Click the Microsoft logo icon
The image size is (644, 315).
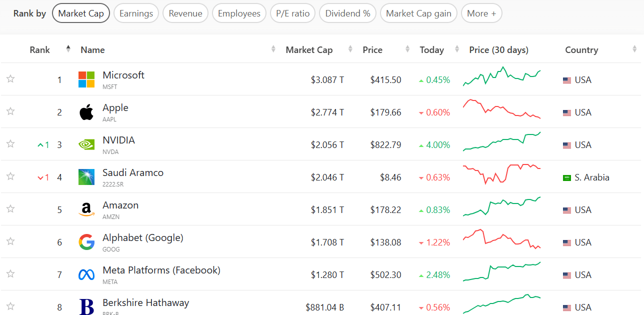[x=86, y=79]
